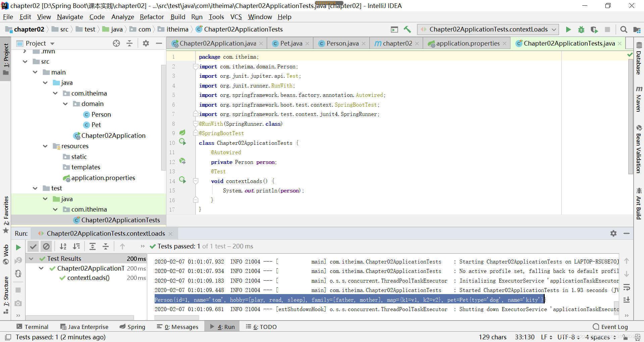Screen dimensions: 644x342
Task: Start debugging with the Debug bug icon
Action: click(581, 30)
